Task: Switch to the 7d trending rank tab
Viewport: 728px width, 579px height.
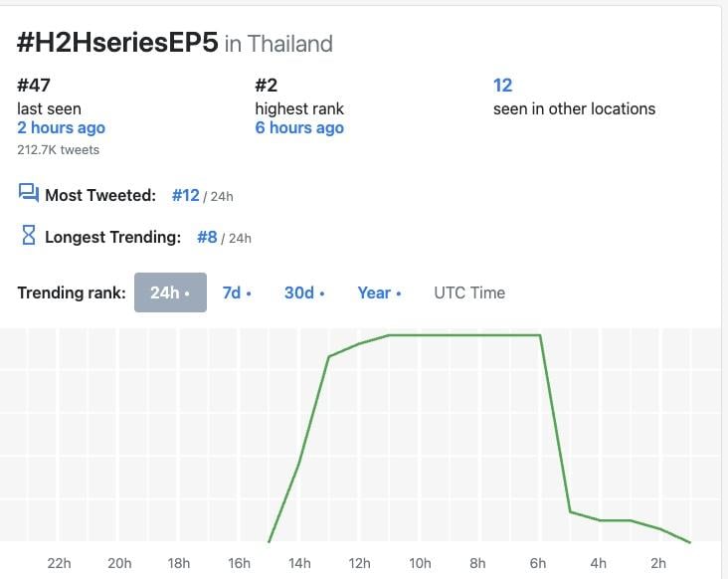Action: click(236, 292)
